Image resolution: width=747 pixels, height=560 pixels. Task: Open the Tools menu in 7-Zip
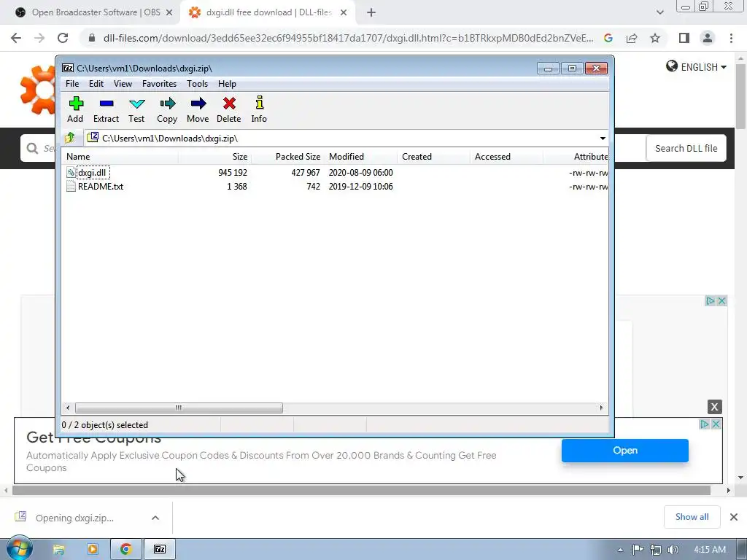[197, 84]
